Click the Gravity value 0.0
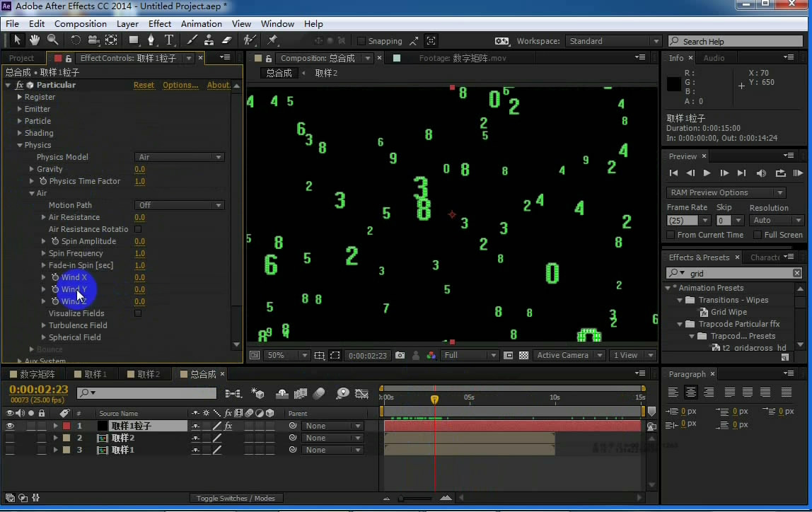 click(x=140, y=169)
